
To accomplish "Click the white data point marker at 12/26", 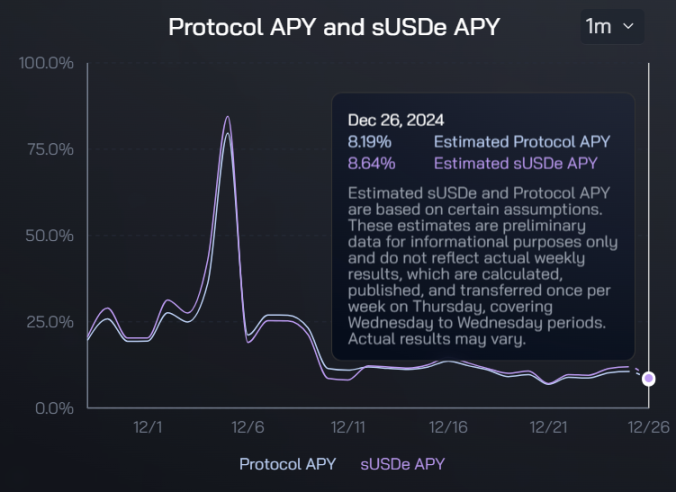I will pyautogui.click(x=648, y=379).
